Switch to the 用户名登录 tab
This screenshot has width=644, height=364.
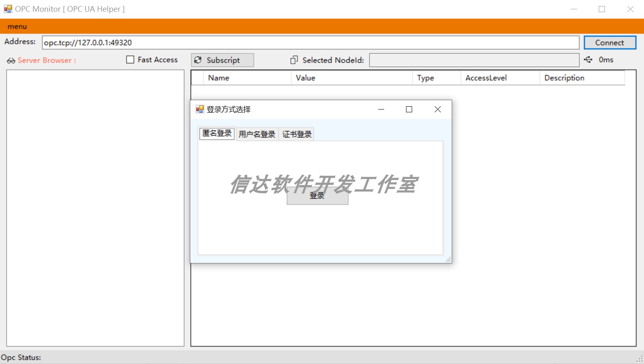click(257, 134)
